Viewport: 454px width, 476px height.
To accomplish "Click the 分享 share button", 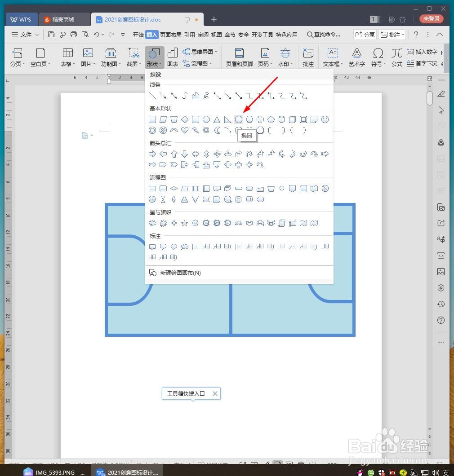I will click(365, 35).
